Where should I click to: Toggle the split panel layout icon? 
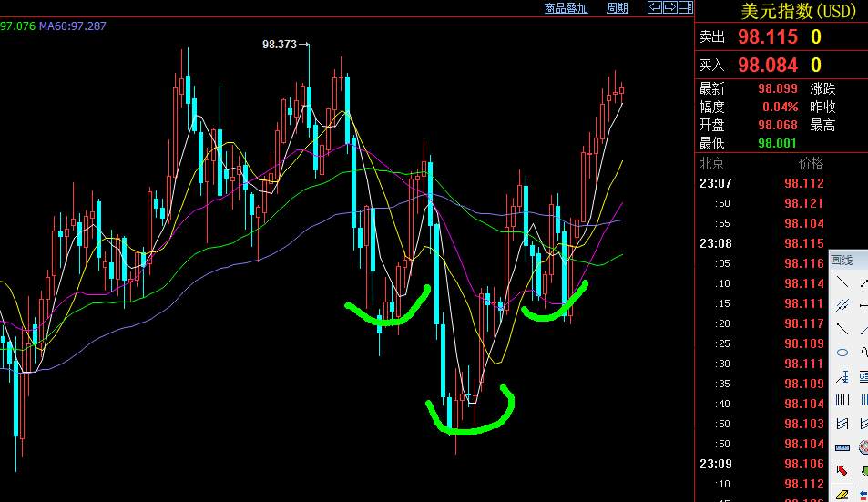(x=686, y=7)
